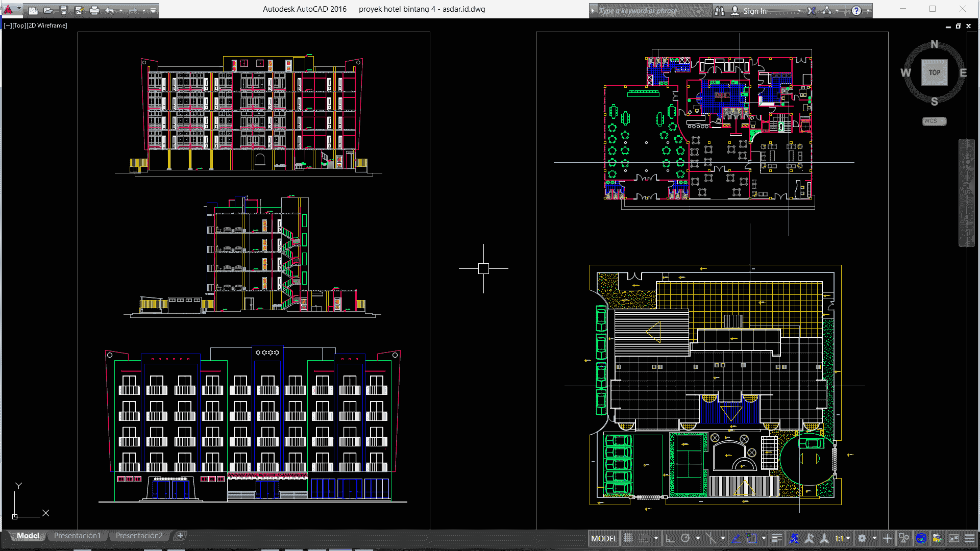Switch to the Presentación2 layout tab

coord(139,536)
